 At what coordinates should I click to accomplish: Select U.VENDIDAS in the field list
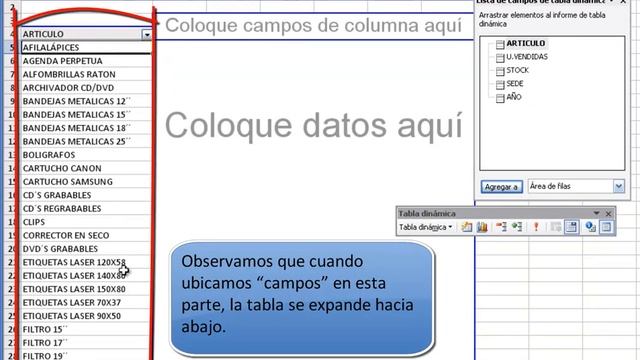(x=527, y=57)
